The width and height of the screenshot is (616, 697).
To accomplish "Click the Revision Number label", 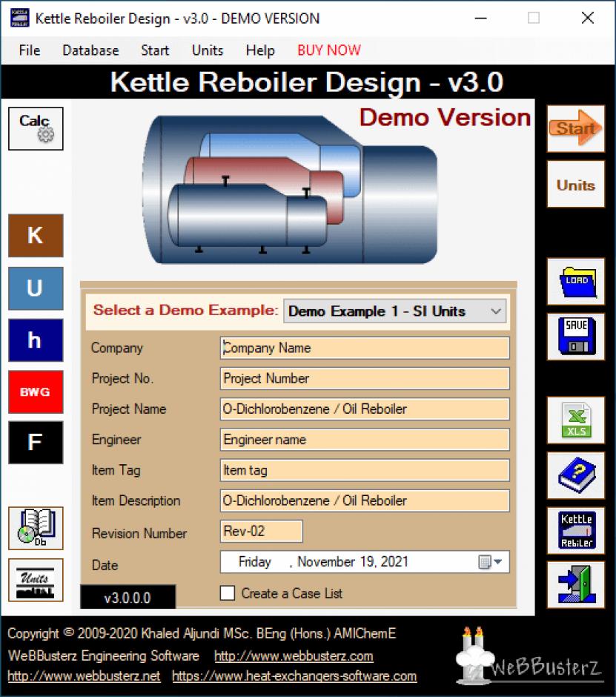I will (x=139, y=533).
